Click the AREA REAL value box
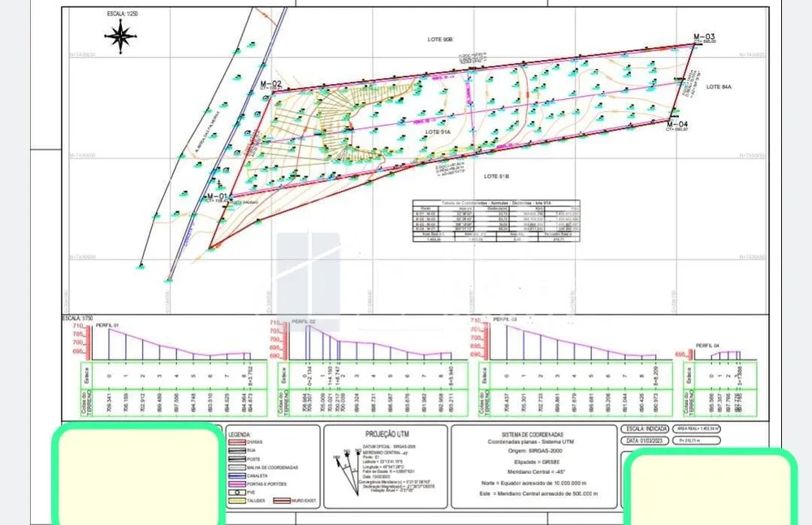The image size is (812, 525). pyautogui.click(x=697, y=428)
